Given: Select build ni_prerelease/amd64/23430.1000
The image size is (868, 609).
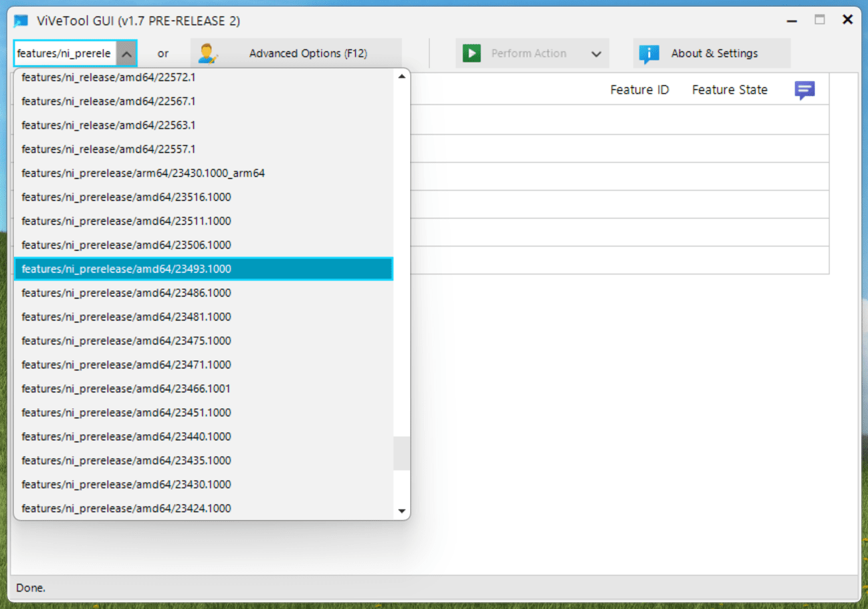Looking at the screenshot, I should pos(203,484).
